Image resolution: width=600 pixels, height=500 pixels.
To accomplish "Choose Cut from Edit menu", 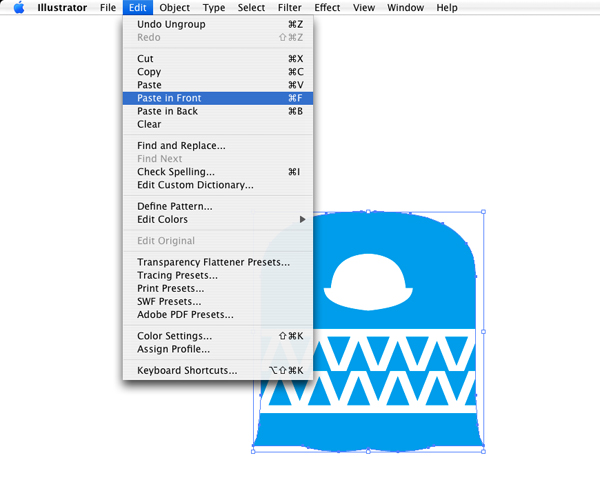I will [218, 59].
